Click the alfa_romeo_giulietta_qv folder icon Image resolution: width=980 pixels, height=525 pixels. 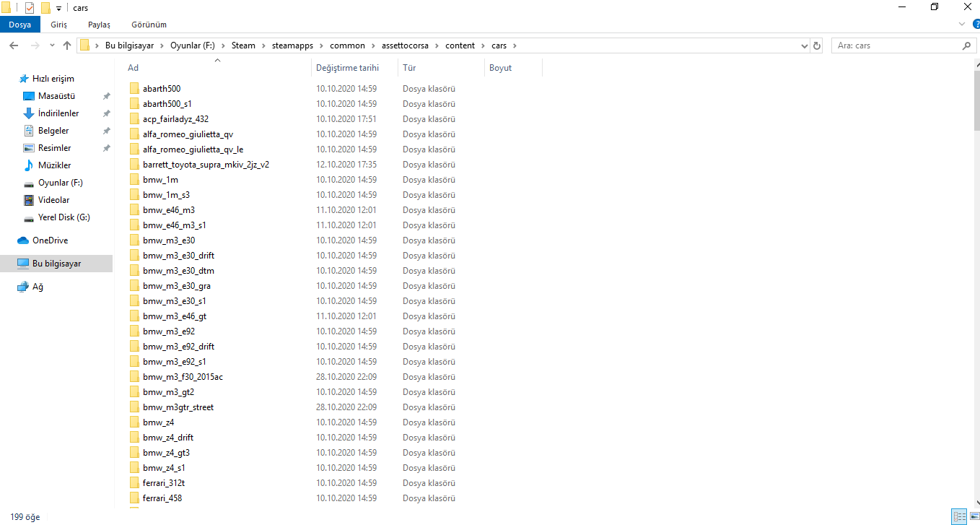[x=134, y=134]
